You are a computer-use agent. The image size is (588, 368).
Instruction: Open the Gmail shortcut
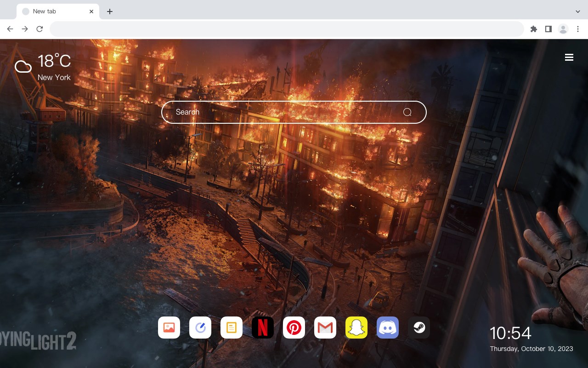(x=325, y=328)
